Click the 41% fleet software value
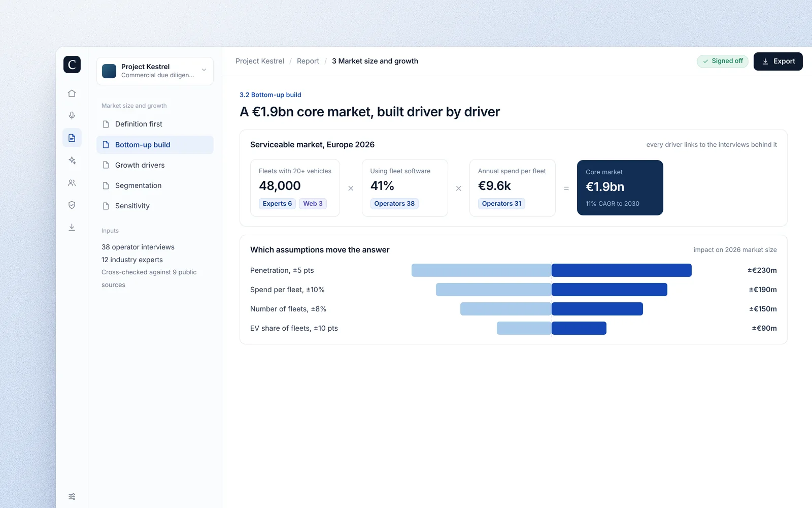 pyautogui.click(x=382, y=186)
